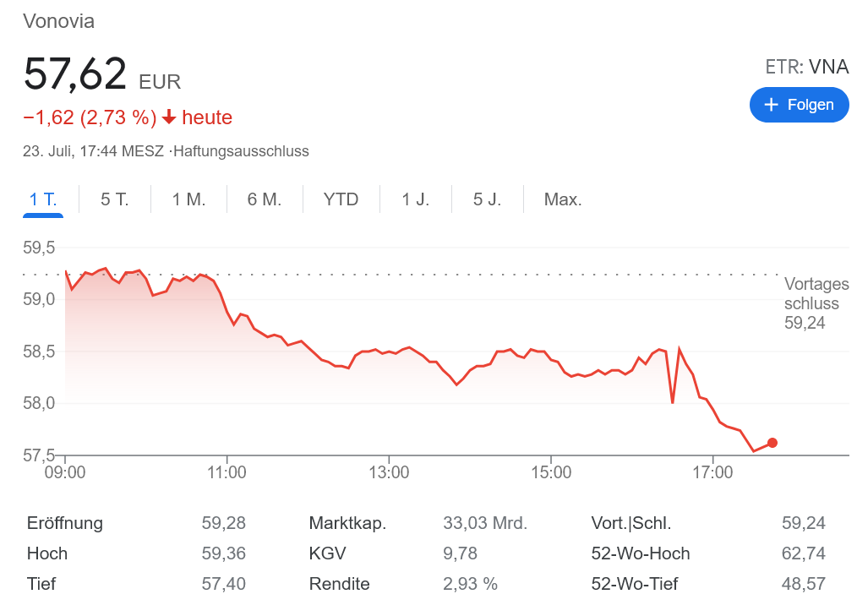
Task: Switch to the 6 M. tab
Action: 264,199
